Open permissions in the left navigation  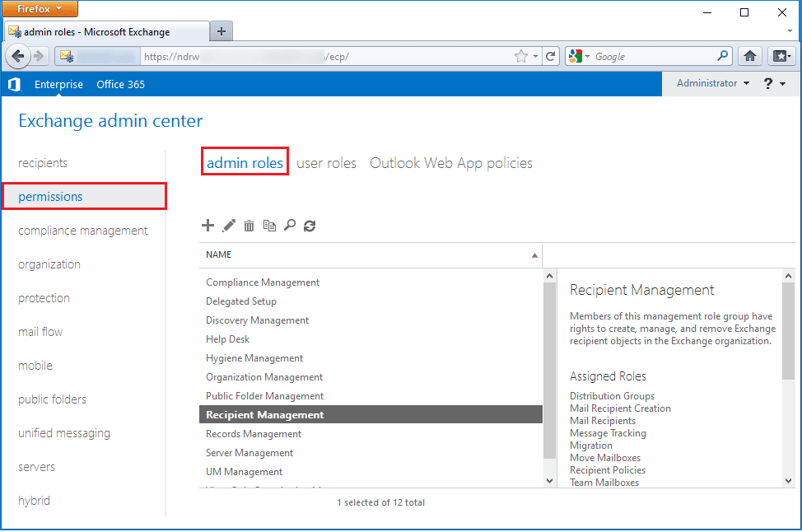[84, 197]
